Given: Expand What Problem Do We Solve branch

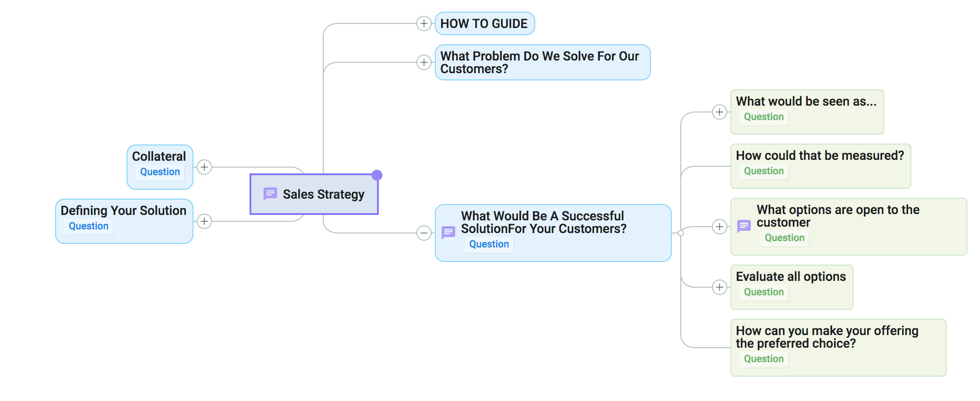Looking at the screenshot, I should point(424,62).
